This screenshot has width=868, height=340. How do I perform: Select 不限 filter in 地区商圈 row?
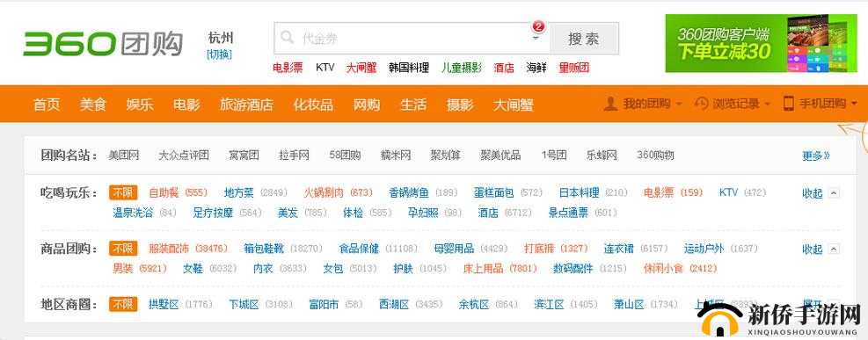pos(123,304)
